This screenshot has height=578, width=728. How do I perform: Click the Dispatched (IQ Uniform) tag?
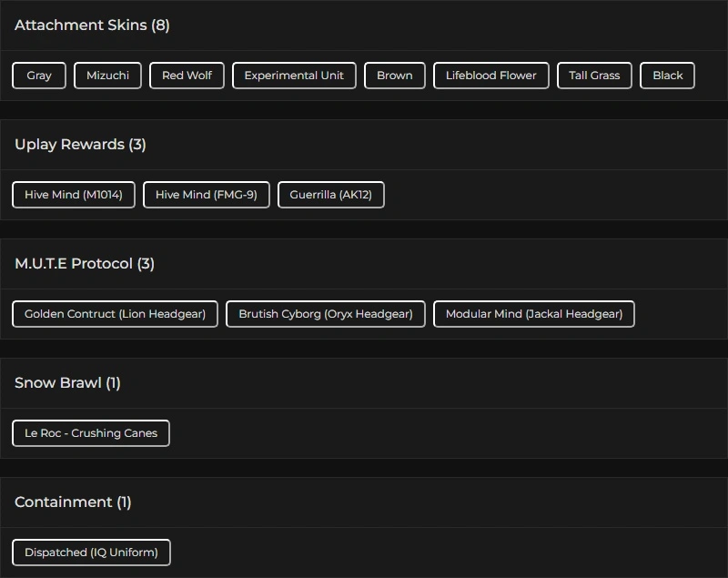pos(91,553)
